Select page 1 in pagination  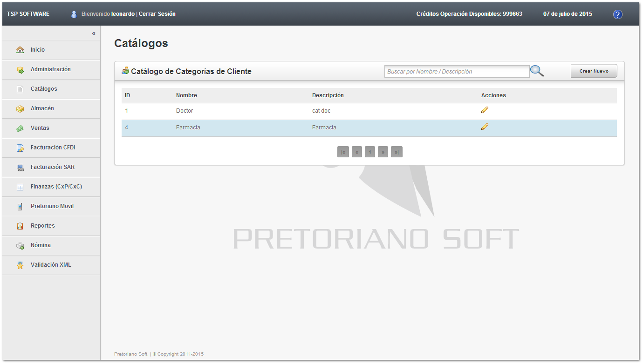[370, 152]
